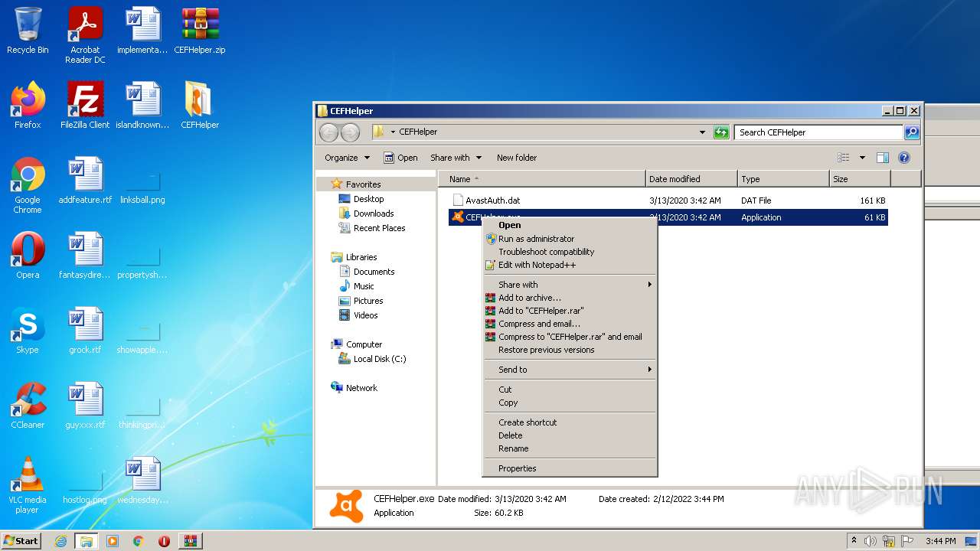Open the Organize dropdown menu
The width and height of the screenshot is (980, 551).
347,158
